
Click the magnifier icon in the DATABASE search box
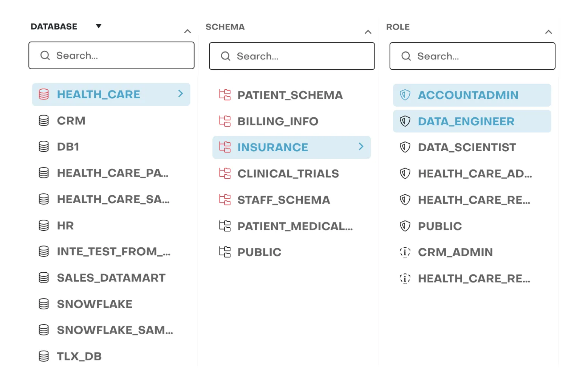(45, 55)
